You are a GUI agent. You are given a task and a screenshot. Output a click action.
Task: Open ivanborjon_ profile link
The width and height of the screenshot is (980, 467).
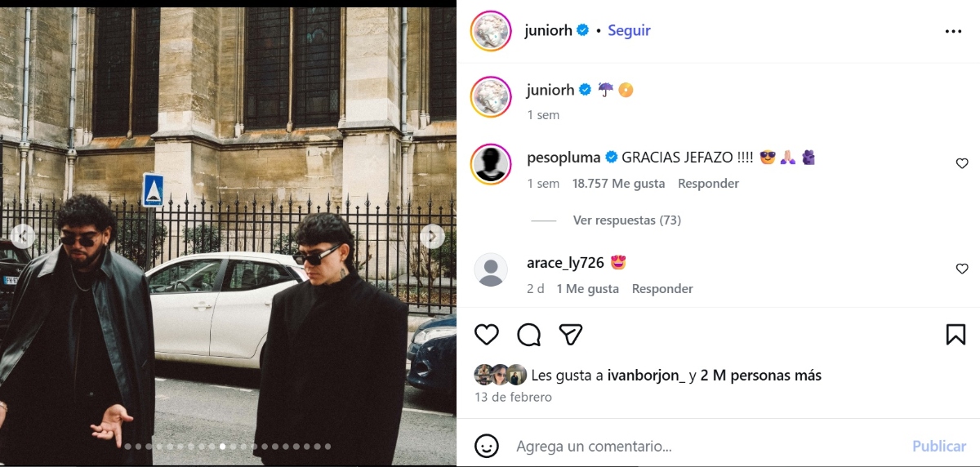(x=646, y=376)
